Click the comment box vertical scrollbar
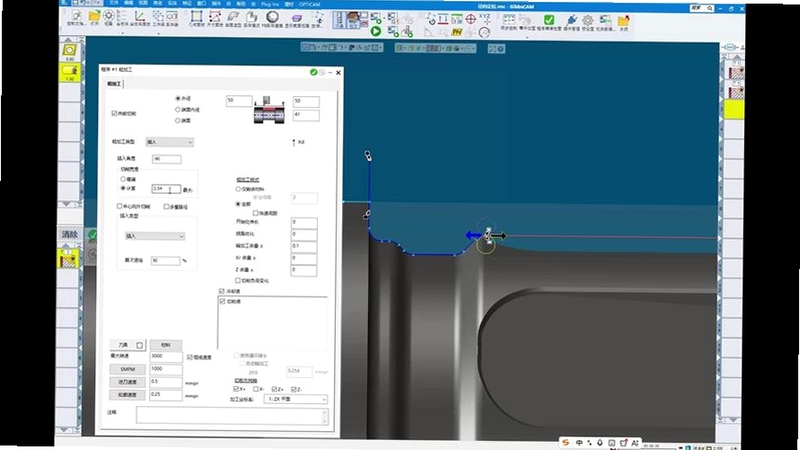 [325, 416]
